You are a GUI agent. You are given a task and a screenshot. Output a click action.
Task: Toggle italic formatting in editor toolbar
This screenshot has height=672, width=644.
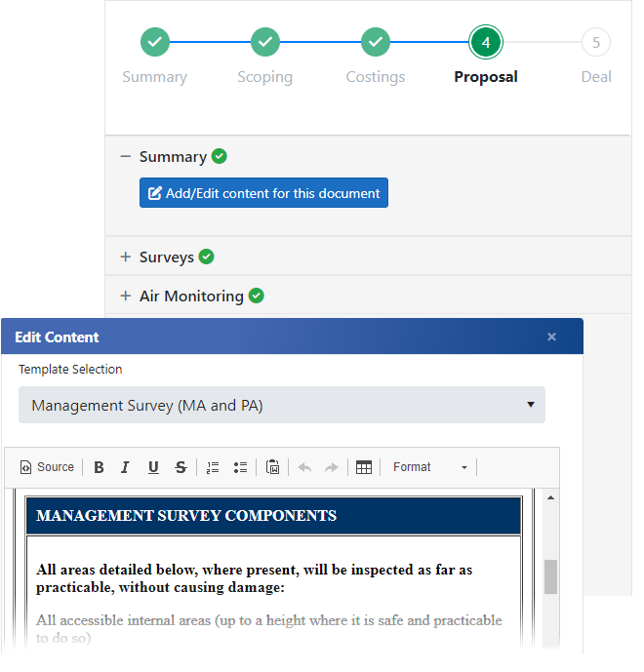125,467
